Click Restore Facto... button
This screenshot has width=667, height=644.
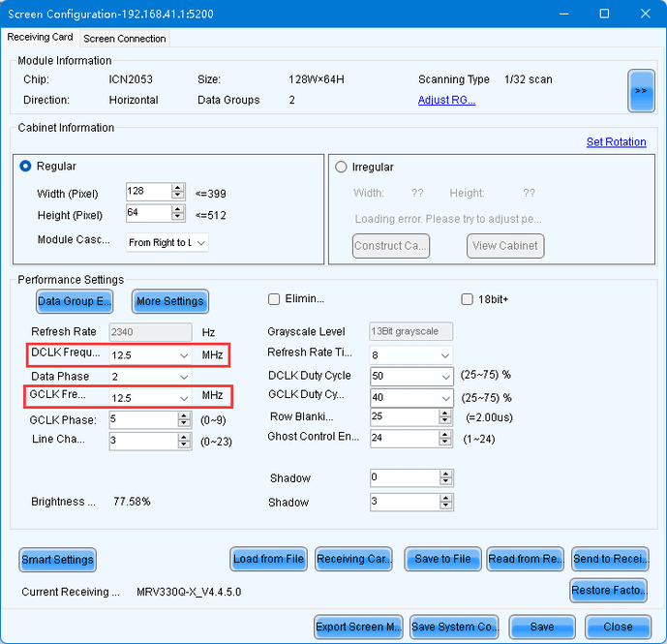click(x=609, y=591)
